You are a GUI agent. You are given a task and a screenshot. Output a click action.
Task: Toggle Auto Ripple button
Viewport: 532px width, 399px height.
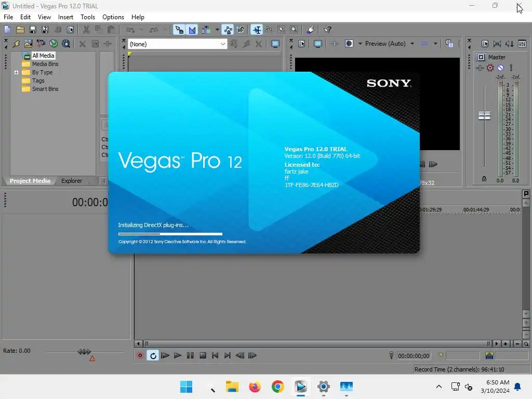pyautogui.click(x=206, y=30)
